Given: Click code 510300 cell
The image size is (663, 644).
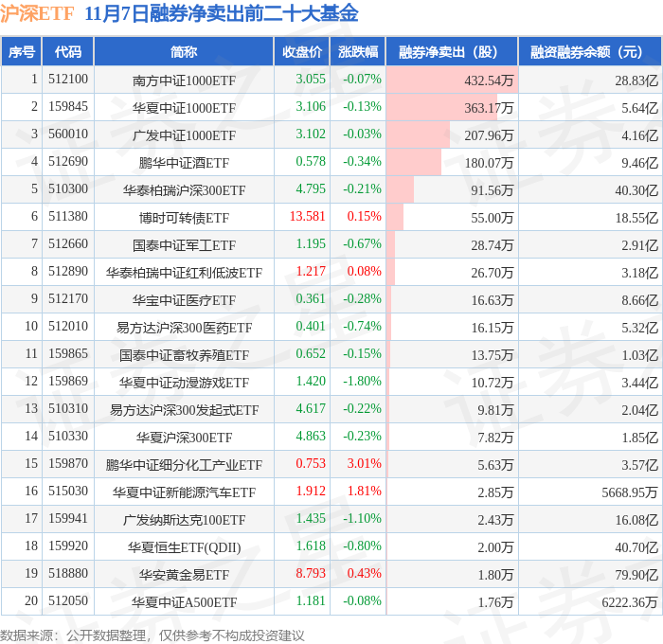Looking at the screenshot, I should pyautogui.click(x=68, y=189).
